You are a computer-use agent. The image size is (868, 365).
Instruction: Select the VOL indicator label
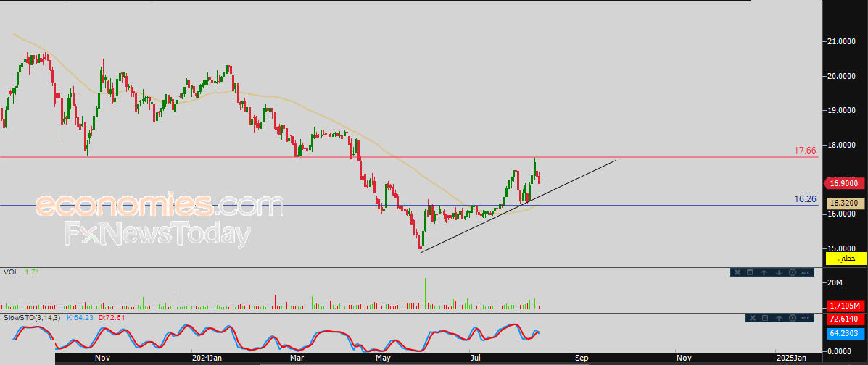coord(9,272)
